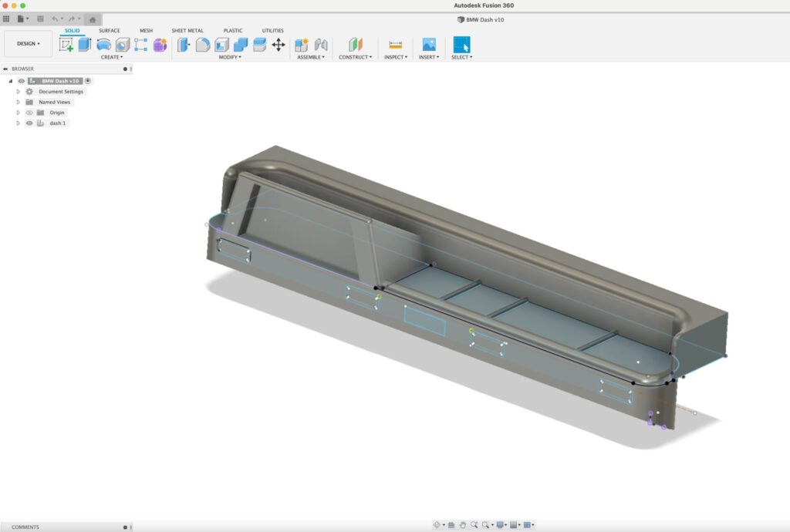Open the Measure tool in Inspect
Viewport: 790px width, 532px height.
point(395,44)
